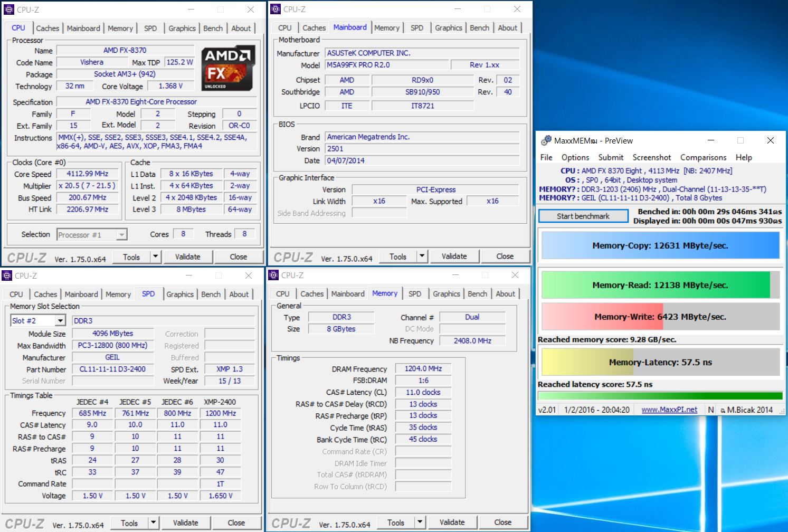Click the CPU-Z title bar icon in the Memory window
This screenshot has width=788, height=532.
tap(273, 275)
